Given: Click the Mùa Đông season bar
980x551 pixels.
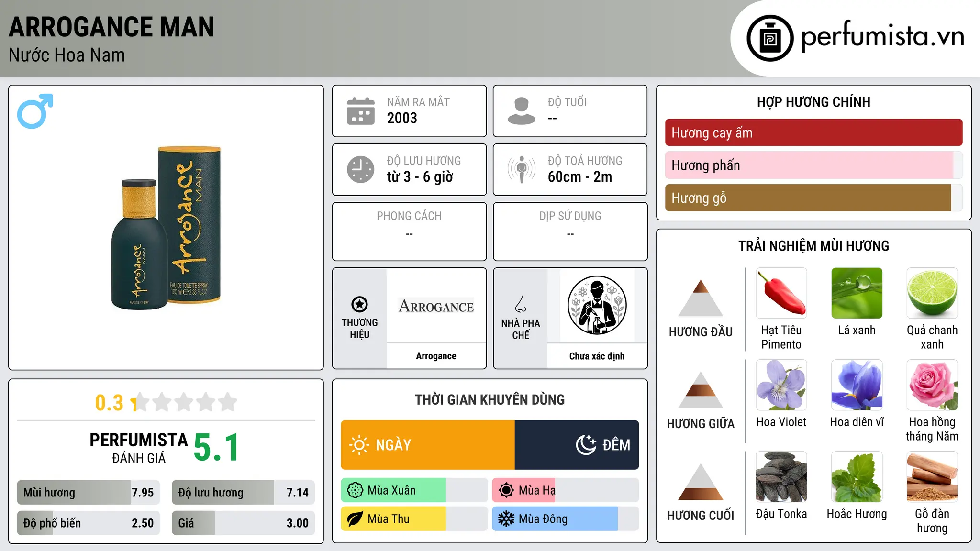Looking at the screenshot, I should pyautogui.click(x=565, y=519).
